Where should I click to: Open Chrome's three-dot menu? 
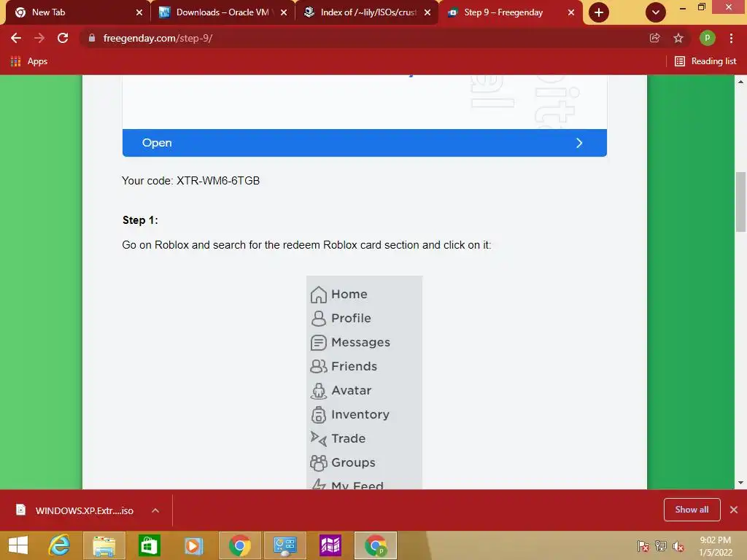731,38
